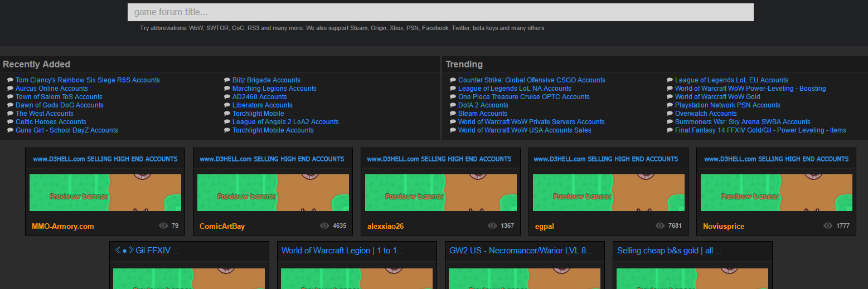Viewport: 868px width, 289px height.
Task: Click views eye icon on Noviusprice card
Action: coord(828,226)
